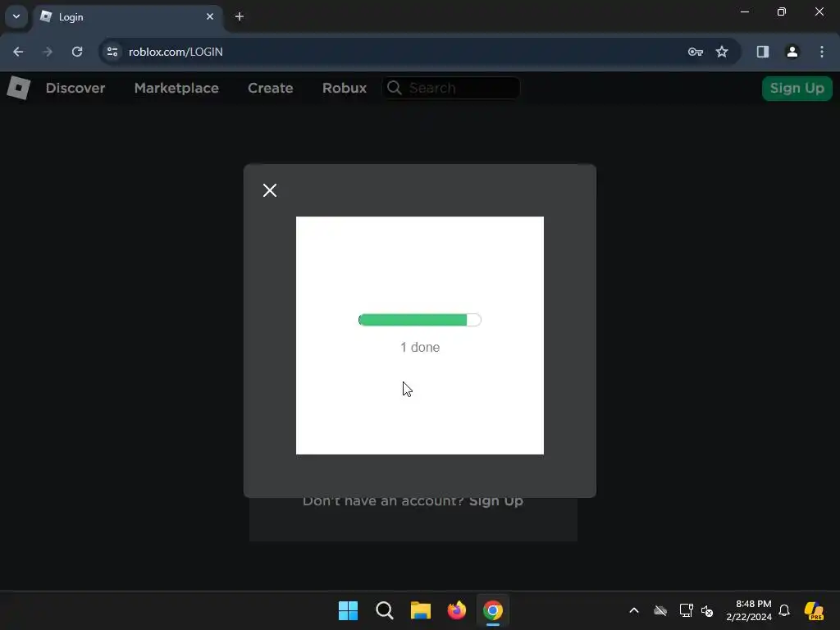Click the cloud sync tray icon
840x630 pixels.
[660, 610]
